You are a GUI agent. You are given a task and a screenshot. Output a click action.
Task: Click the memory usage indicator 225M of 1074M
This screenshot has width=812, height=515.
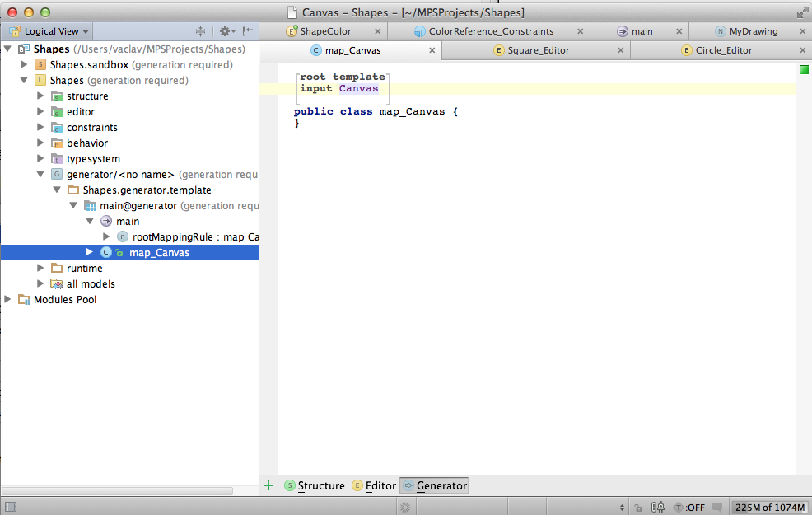(x=768, y=508)
